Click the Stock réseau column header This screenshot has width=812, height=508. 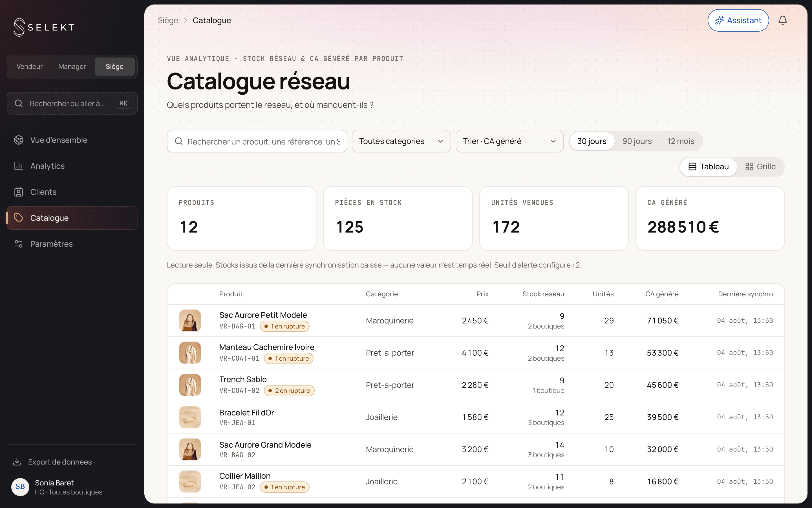click(543, 294)
